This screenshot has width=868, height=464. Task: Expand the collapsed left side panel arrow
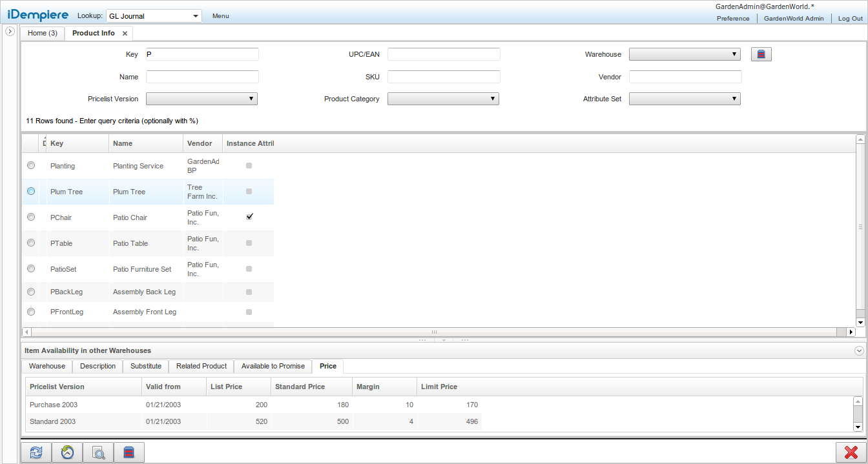tap(10, 30)
